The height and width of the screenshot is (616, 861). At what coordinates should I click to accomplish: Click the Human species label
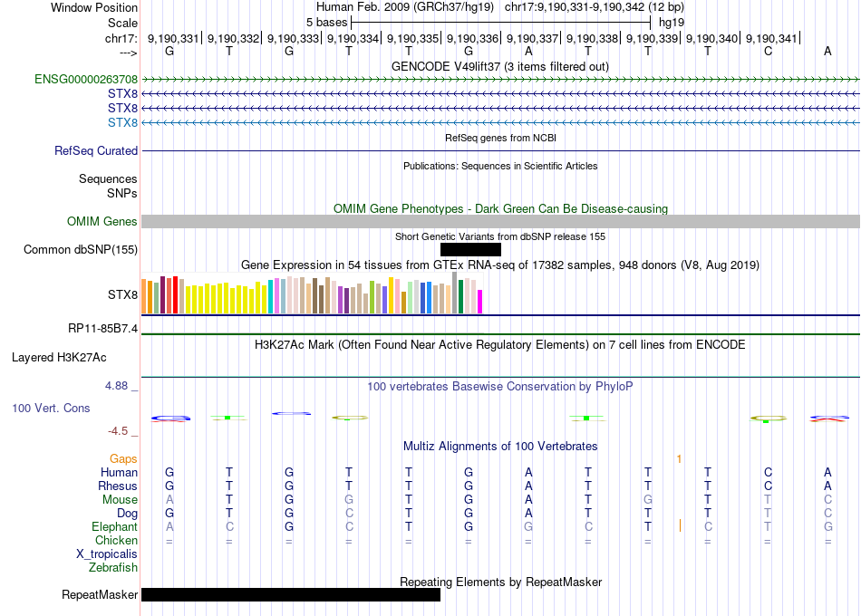point(119,472)
